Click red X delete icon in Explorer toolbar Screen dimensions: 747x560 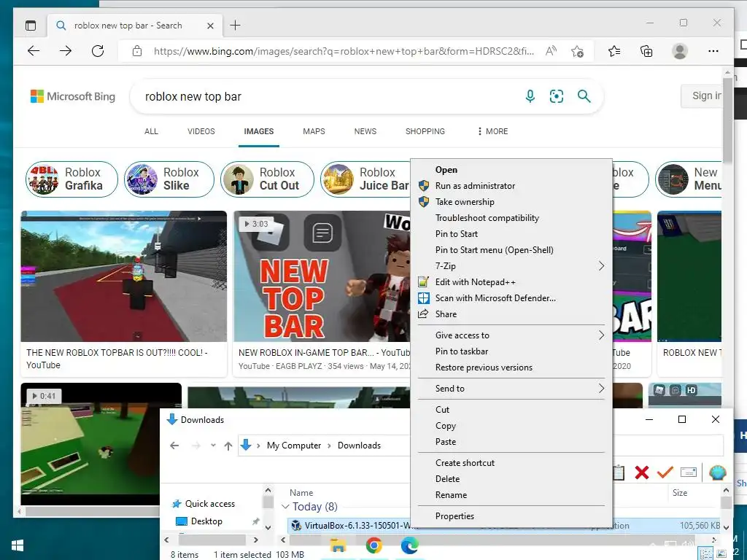[x=642, y=472]
